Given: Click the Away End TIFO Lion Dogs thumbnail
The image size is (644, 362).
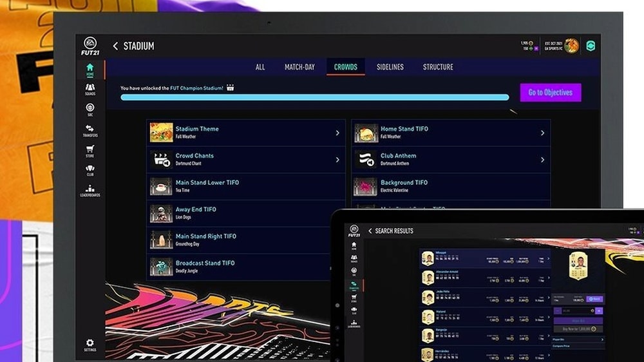Looking at the screenshot, I should 161,214.
